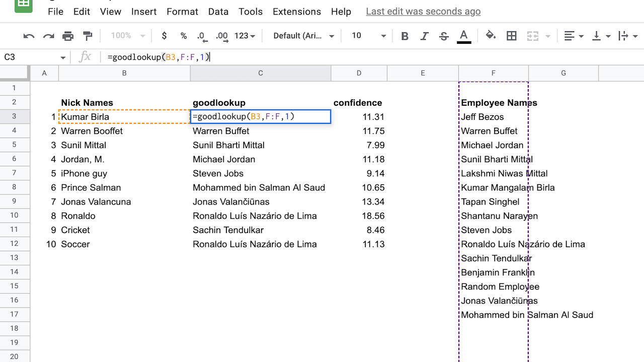Click inside the formula bar

click(372, 57)
